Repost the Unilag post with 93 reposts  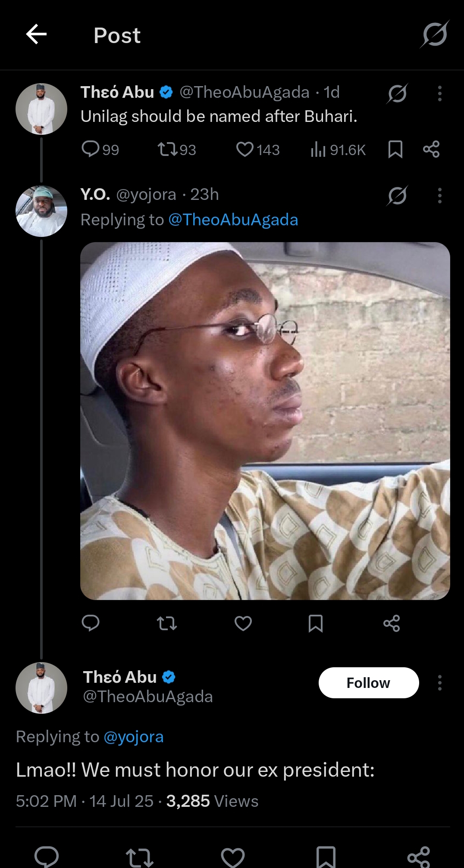pyautogui.click(x=167, y=149)
